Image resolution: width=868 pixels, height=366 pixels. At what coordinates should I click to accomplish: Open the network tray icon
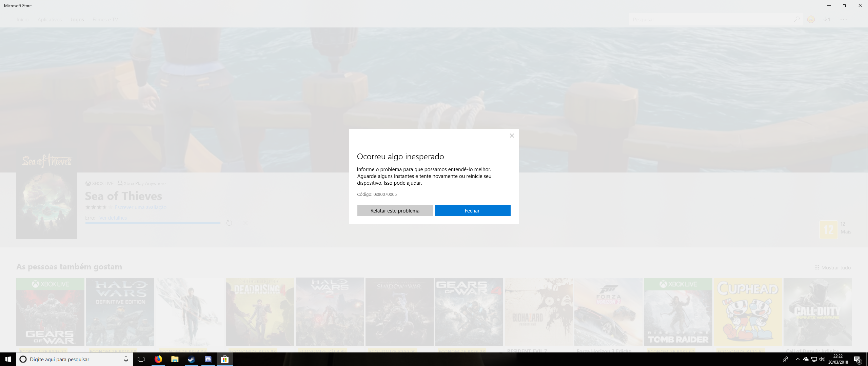[814, 359]
